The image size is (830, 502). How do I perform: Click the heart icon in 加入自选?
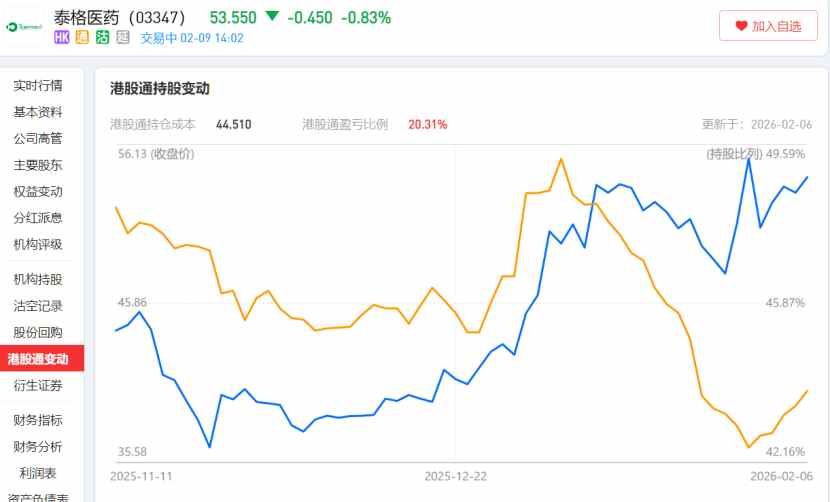(x=741, y=26)
